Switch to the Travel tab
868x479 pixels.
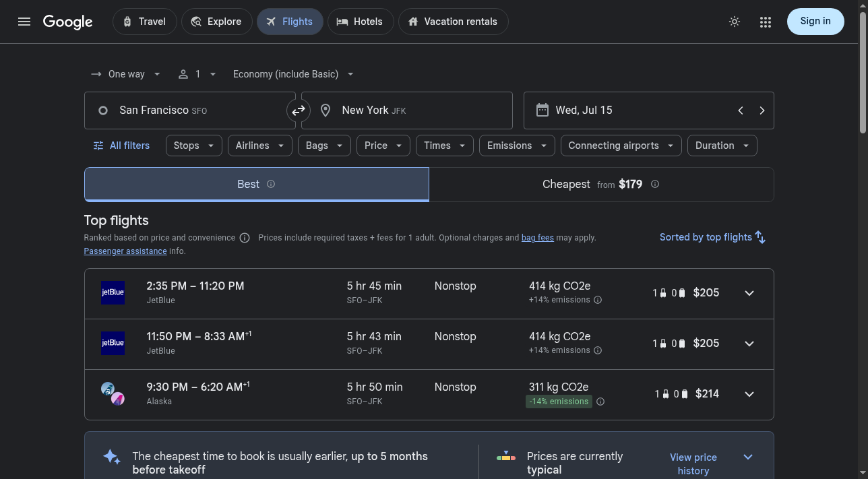click(145, 22)
